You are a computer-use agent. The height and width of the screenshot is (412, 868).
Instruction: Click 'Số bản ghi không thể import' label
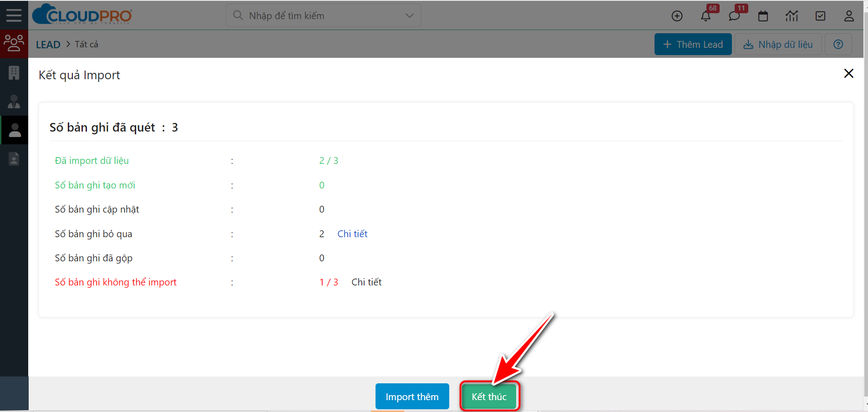(116, 282)
